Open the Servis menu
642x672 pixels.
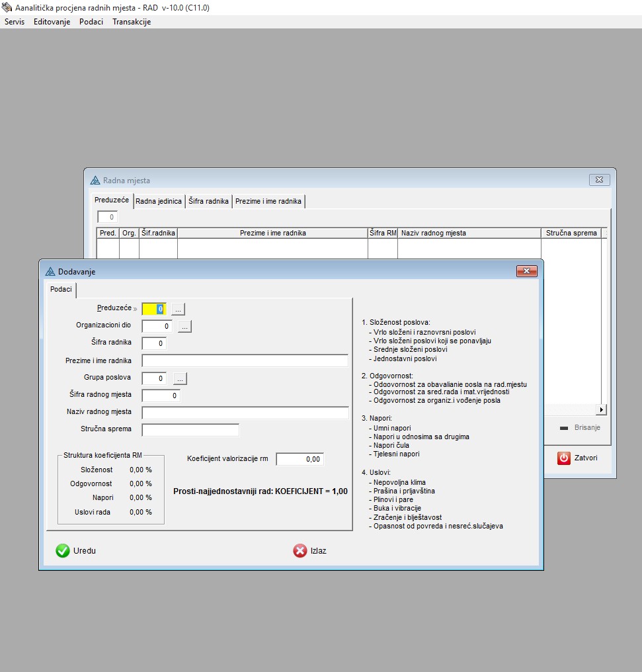[x=15, y=22]
